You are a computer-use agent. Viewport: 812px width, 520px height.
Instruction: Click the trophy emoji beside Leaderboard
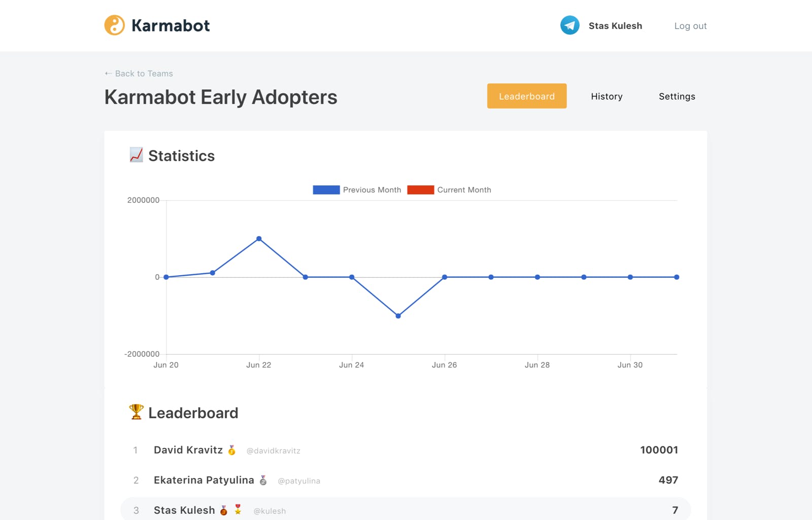[x=136, y=412]
